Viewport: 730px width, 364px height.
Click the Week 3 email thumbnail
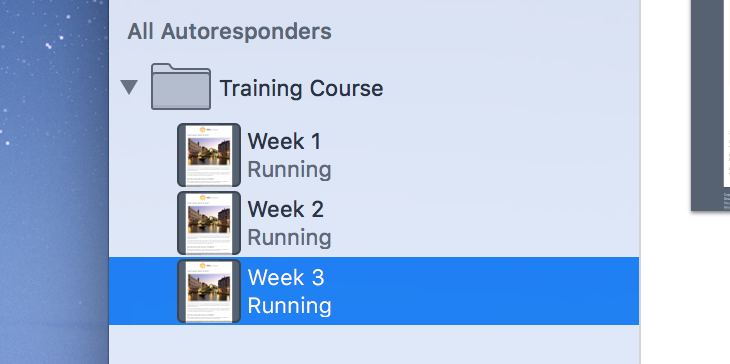[x=209, y=291]
